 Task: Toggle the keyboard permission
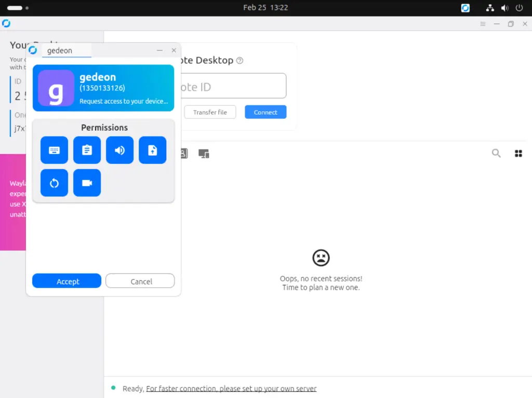point(54,150)
